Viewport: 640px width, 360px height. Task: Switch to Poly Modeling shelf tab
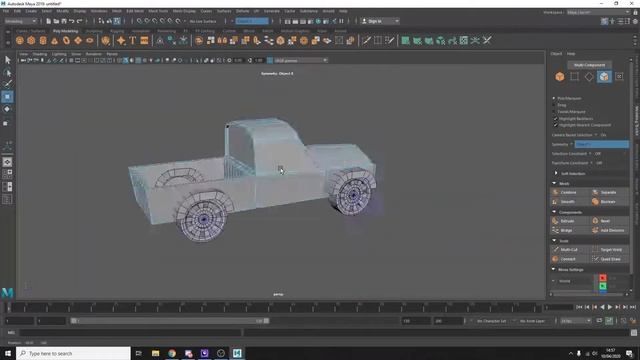tap(65, 31)
